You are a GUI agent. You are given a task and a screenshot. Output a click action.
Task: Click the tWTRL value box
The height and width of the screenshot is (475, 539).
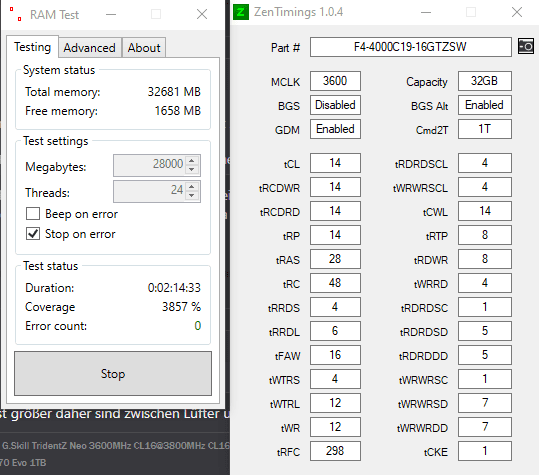click(335, 403)
